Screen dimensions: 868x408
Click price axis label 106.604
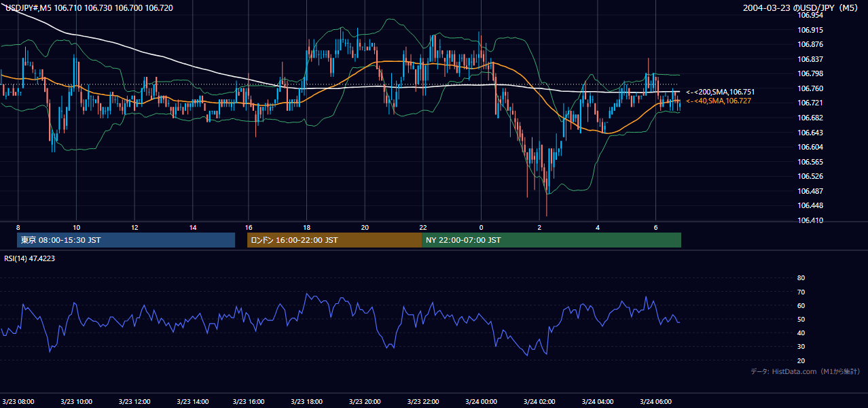pyautogui.click(x=810, y=147)
